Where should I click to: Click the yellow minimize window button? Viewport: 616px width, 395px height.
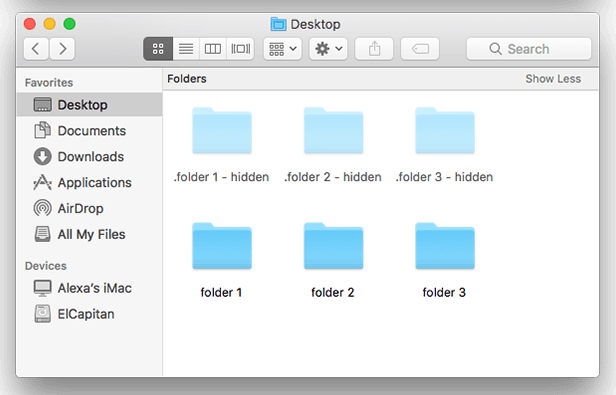(x=50, y=24)
